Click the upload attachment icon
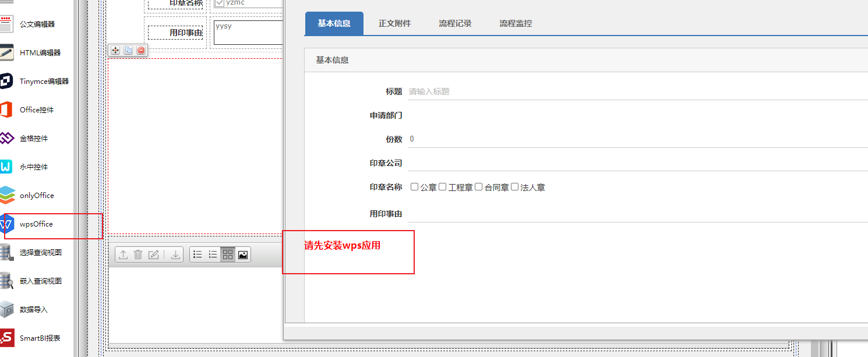The width and height of the screenshot is (868, 357). [x=123, y=255]
